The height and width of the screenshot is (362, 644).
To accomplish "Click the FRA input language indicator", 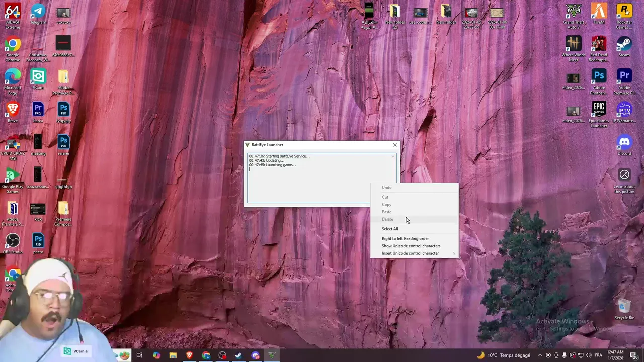I will point(599,355).
